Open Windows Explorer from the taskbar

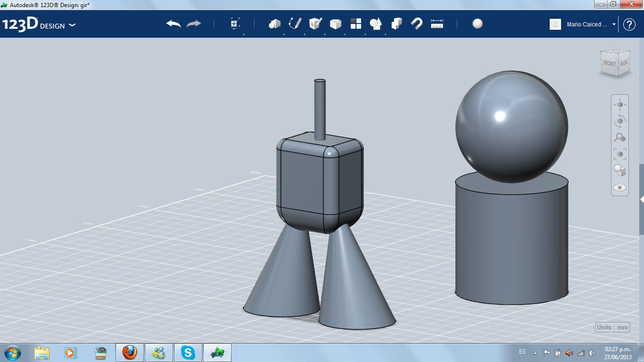point(42,353)
